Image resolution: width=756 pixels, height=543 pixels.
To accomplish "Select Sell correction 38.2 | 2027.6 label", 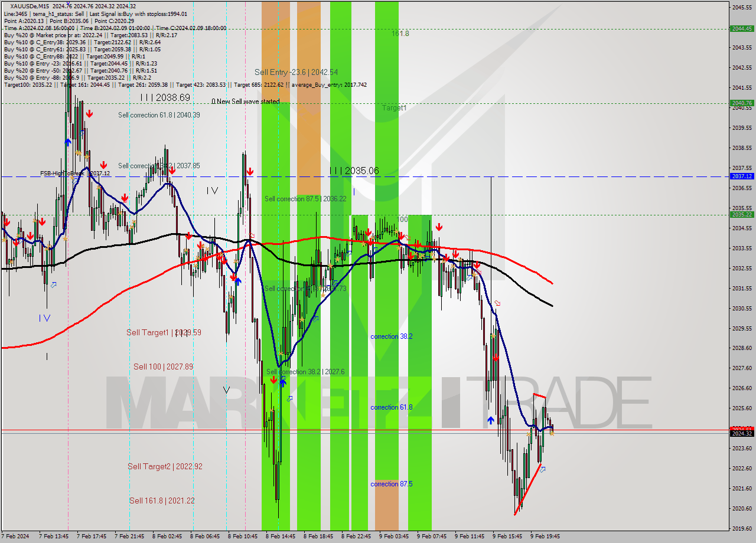I will tap(305, 372).
